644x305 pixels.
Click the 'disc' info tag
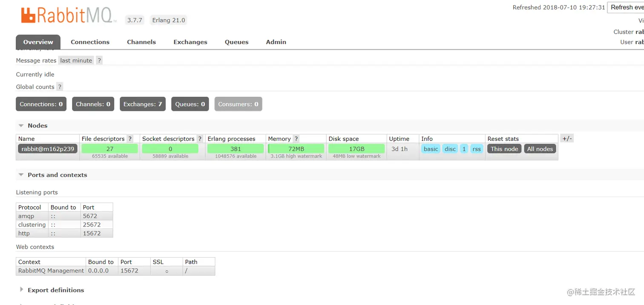[450, 149]
